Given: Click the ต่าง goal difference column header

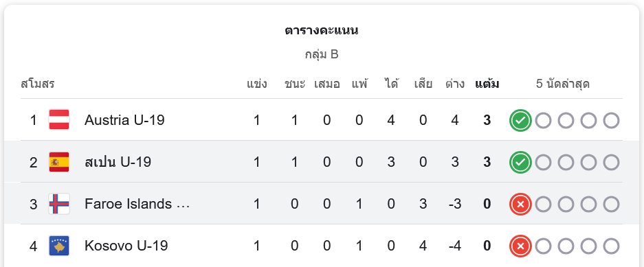Looking at the screenshot, I should click(x=455, y=84).
